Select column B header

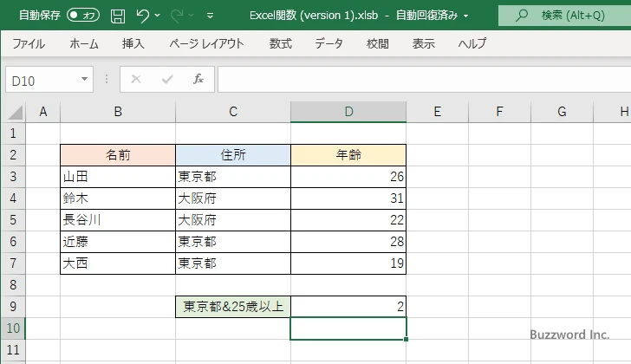click(118, 112)
